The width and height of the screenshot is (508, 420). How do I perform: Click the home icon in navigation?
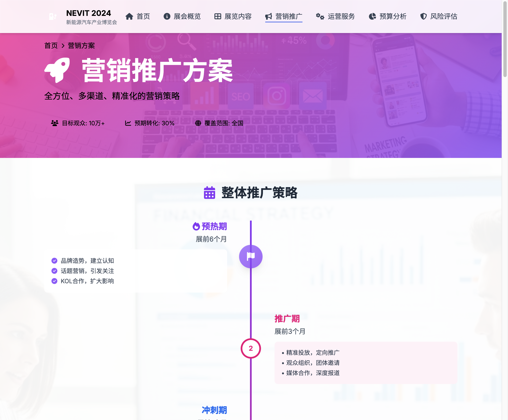pos(129,17)
